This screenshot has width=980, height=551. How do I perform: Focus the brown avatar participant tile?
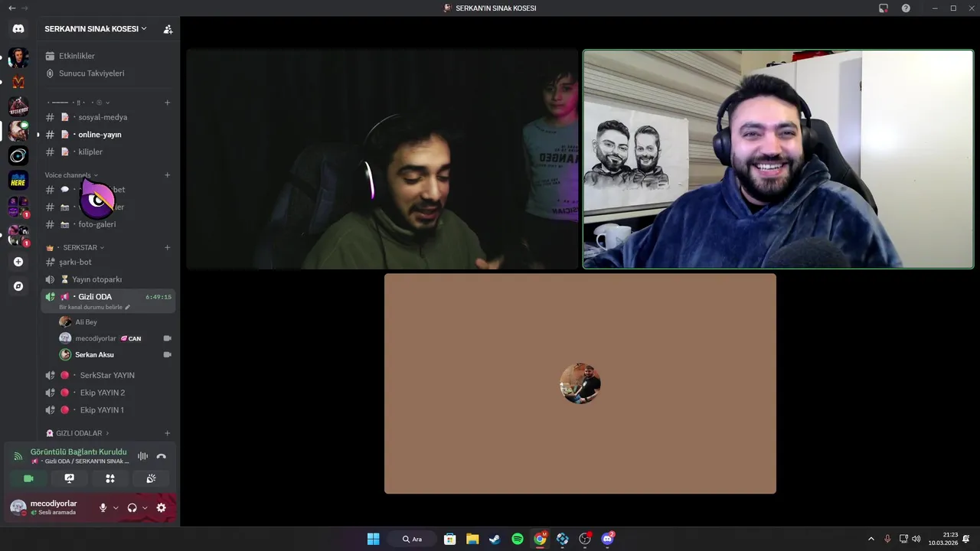(x=580, y=383)
